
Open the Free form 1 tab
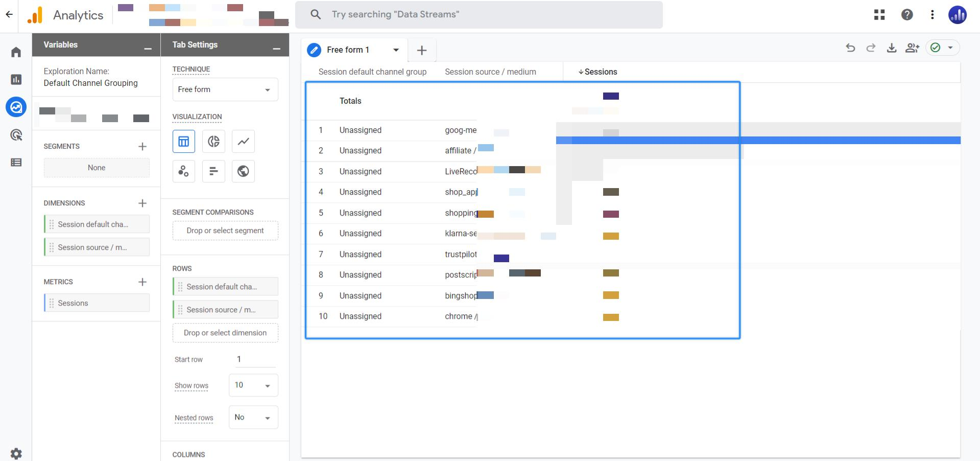pyautogui.click(x=348, y=50)
